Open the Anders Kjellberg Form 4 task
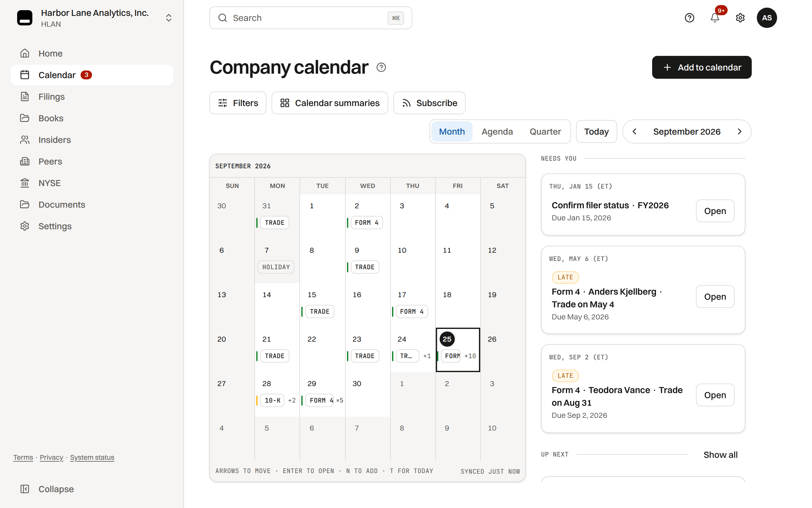812x508 pixels. tap(715, 296)
